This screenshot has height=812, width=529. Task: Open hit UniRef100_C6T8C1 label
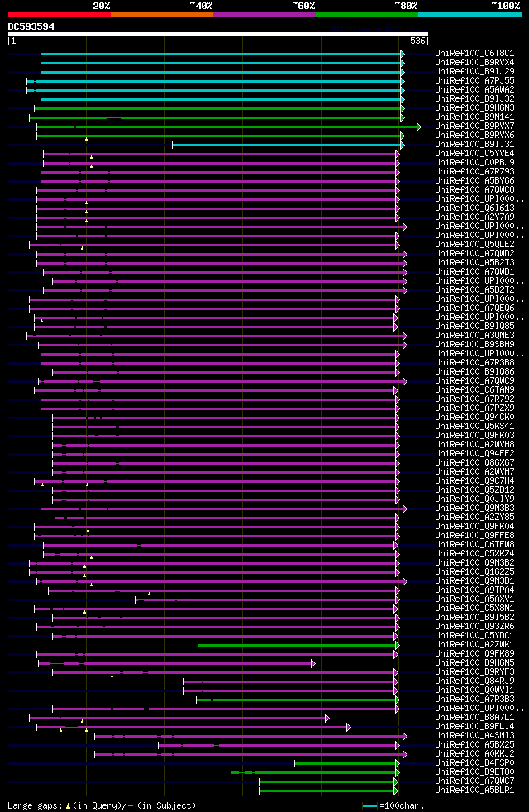[474, 54]
